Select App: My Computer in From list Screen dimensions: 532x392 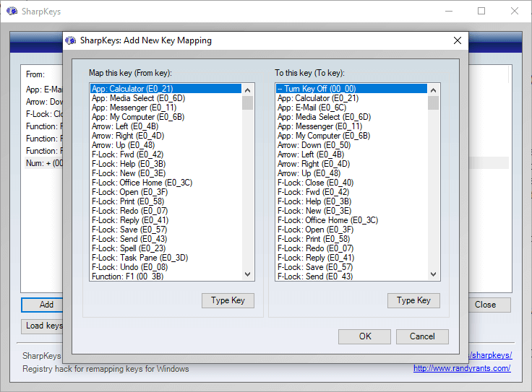(166, 117)
